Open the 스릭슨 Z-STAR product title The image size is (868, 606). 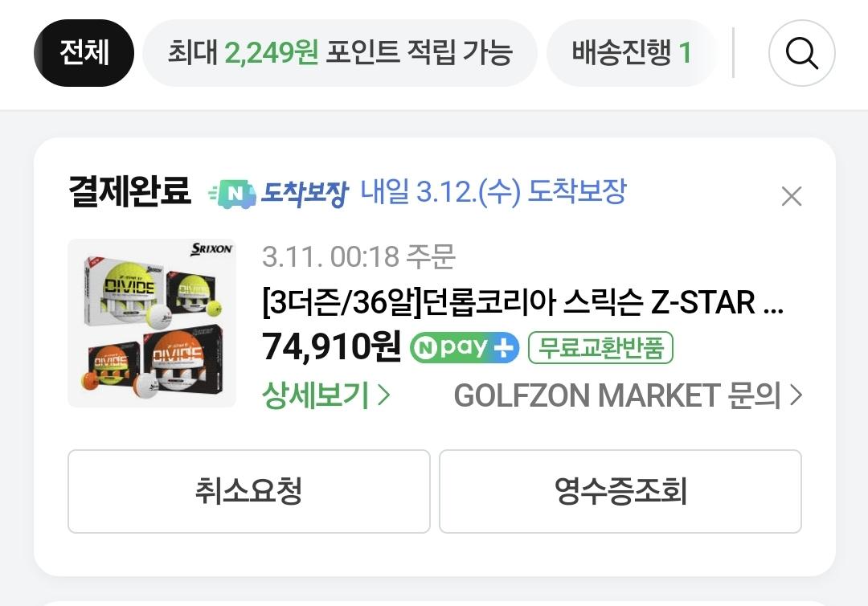click(x=522, y=303)
